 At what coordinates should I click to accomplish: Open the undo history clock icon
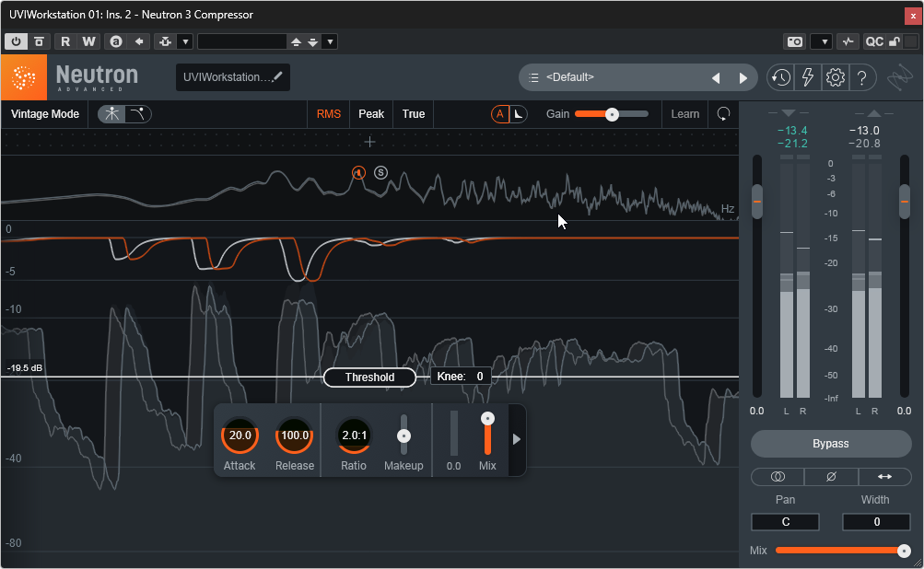click(781, 77)
